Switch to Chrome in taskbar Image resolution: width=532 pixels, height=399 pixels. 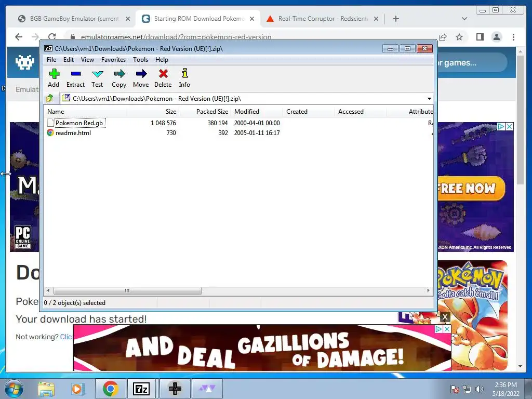click(x=110, y=389)
